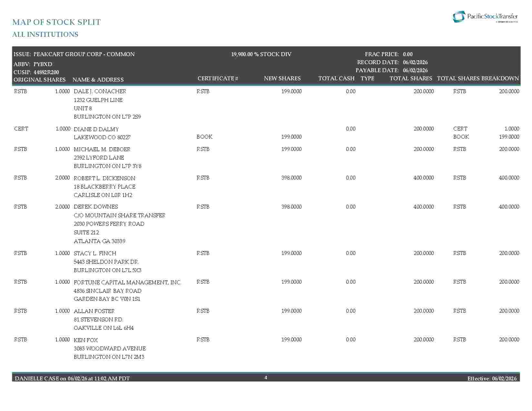Click 'C/O MOUNTAIN SHARE TRANSFER'
This screenshot has height=411, width=532.
pyautogui.click(x=120, y=215)
